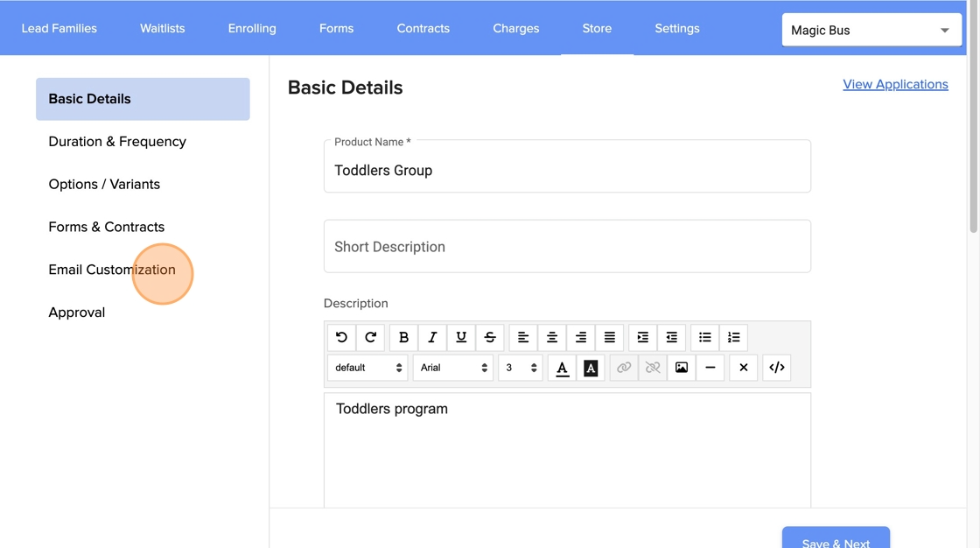Decrease indent in the description
980x548 pixels.
point(671,337)
